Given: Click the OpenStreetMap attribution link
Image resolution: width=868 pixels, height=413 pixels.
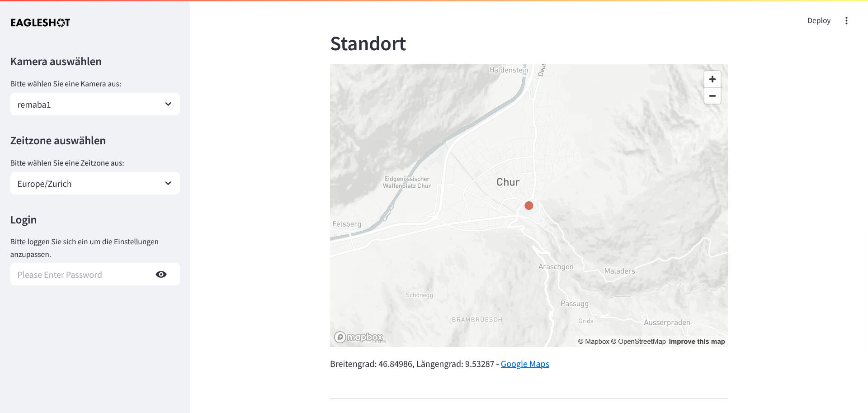Looking at the screenshot, I should point(638,342).
